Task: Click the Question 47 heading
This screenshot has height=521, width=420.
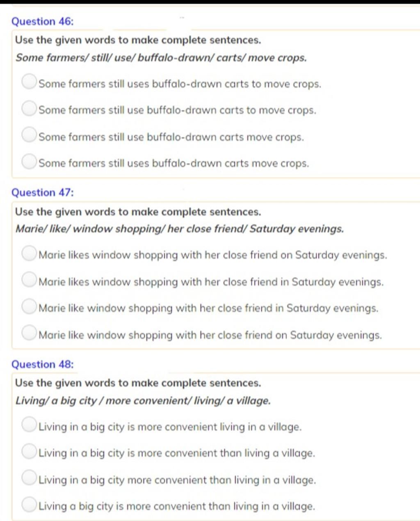Action: (x=43, y=193)
